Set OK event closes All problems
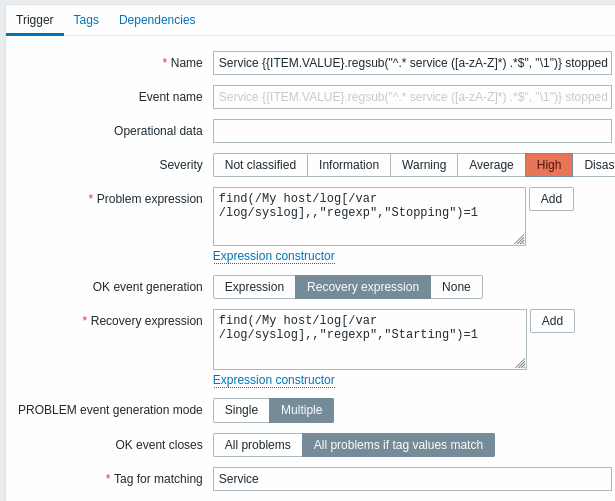 257,445
